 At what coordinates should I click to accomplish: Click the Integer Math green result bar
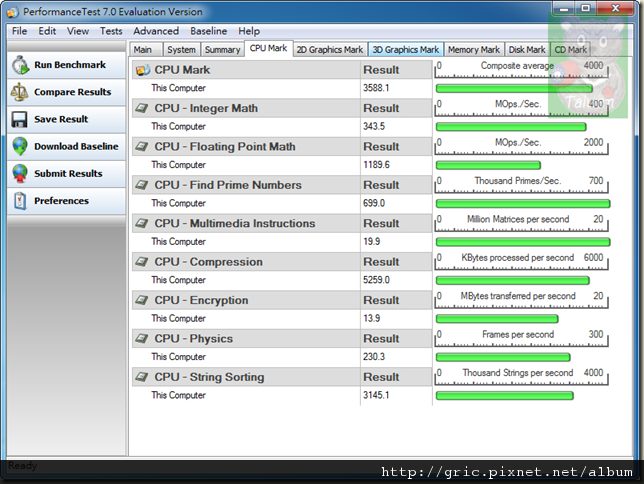click(x=511, y=127)
